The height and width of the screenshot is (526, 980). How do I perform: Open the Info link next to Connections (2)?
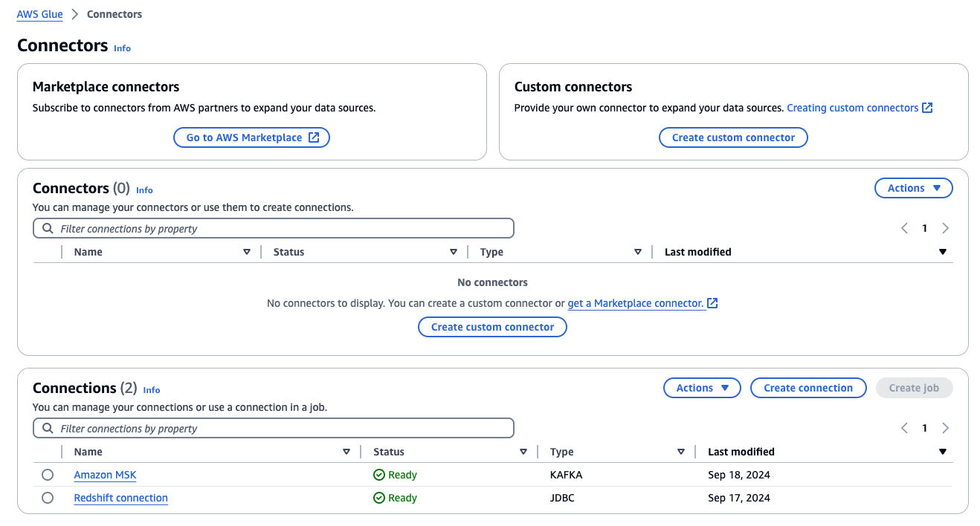coord(152,390)
